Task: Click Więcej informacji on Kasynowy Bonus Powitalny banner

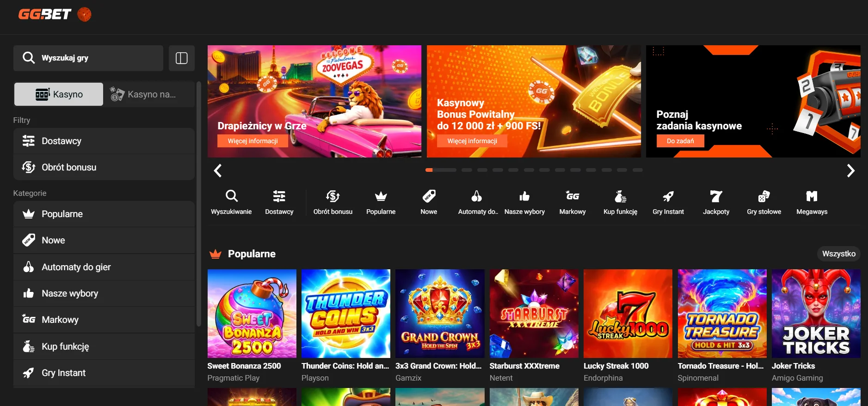Action: click(472, 141)
